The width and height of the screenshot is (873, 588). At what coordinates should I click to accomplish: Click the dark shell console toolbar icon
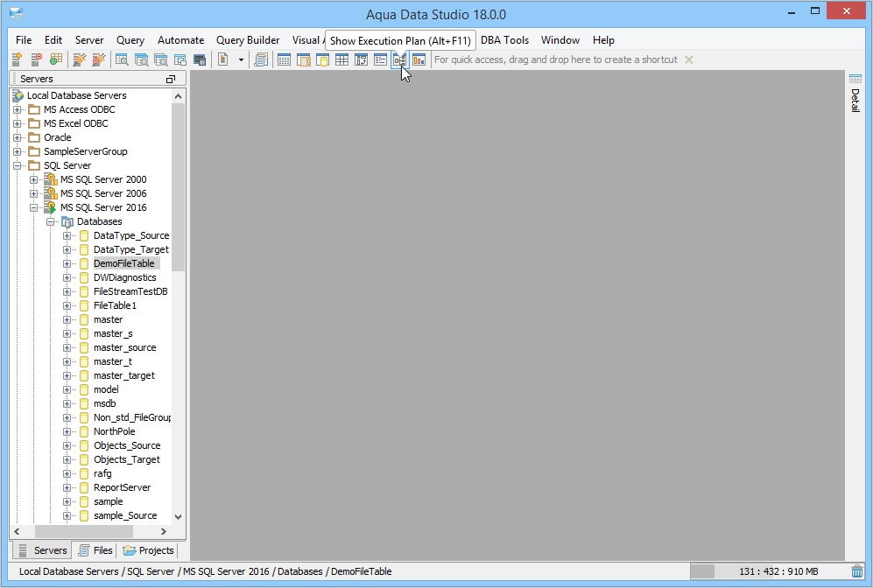point(200,59)
